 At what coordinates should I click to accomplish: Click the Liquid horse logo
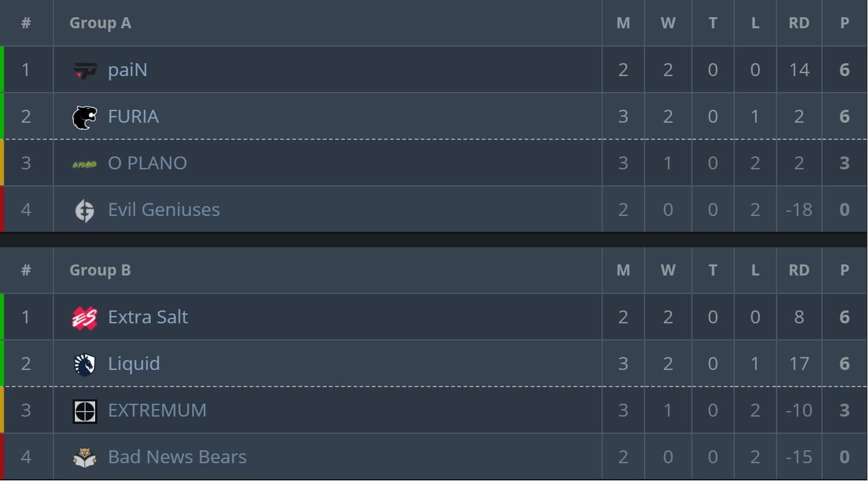(x=85, y=364)
